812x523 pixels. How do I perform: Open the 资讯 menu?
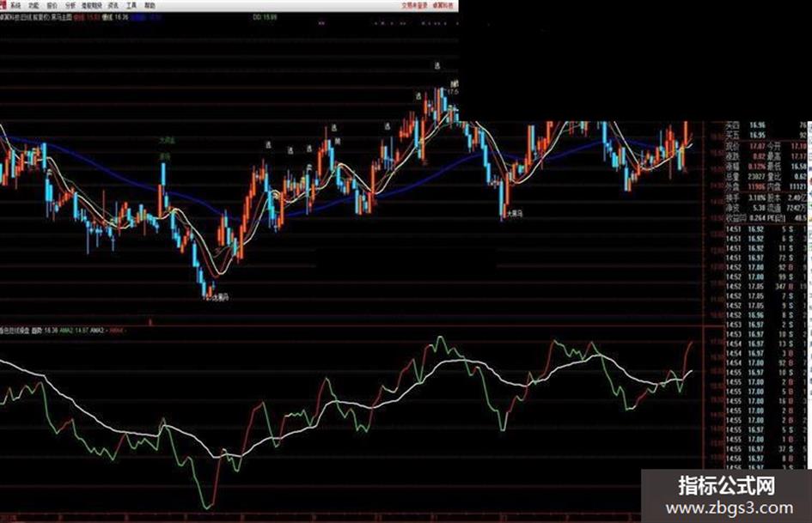[x=113, y=5]
